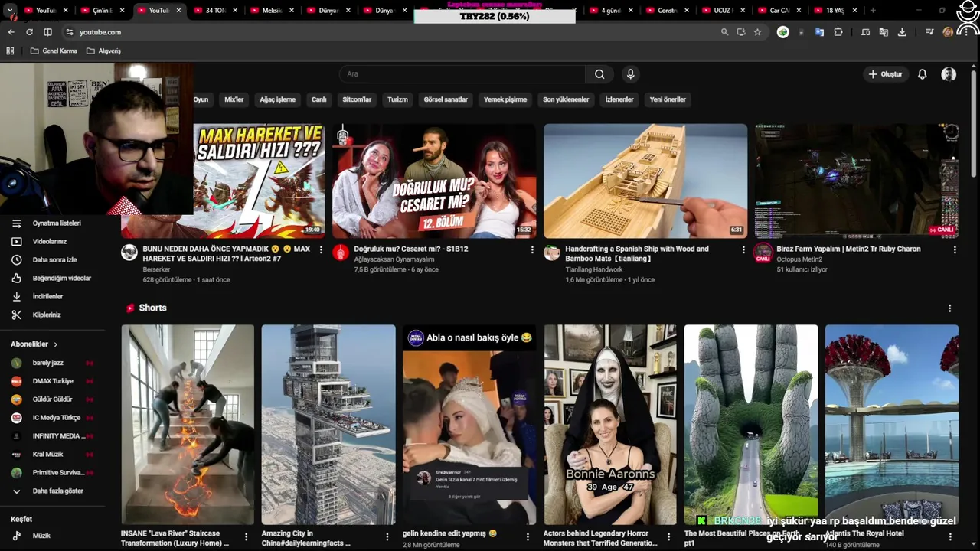Open media control playlist icon in toolbar
980x551 pixels.
[x=929, y=32]
